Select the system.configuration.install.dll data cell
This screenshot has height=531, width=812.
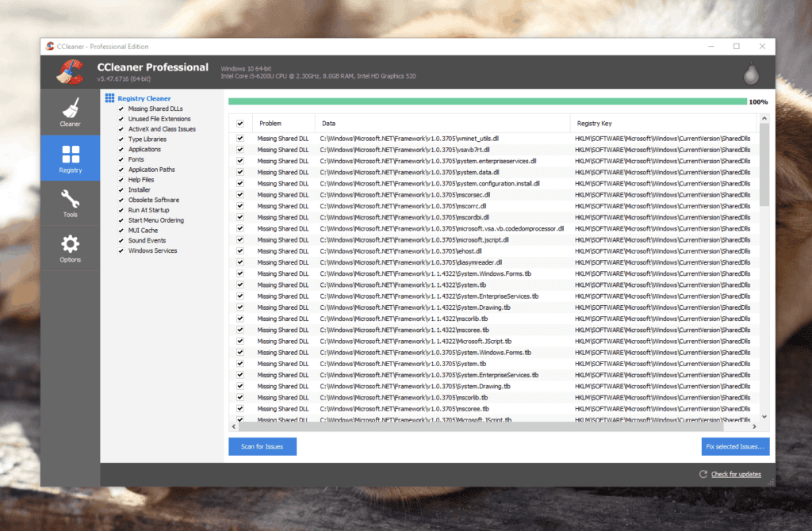coord(430,184)
